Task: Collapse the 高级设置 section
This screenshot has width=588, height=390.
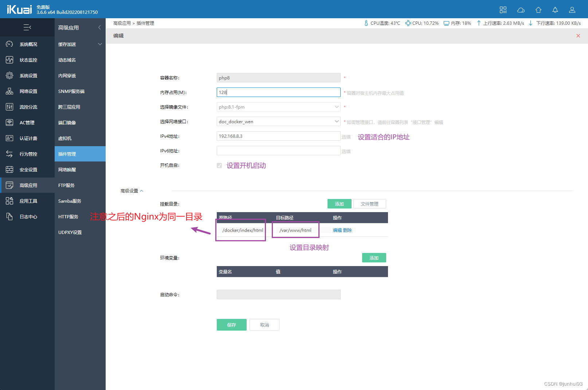Action: click(x=132, y=191)
